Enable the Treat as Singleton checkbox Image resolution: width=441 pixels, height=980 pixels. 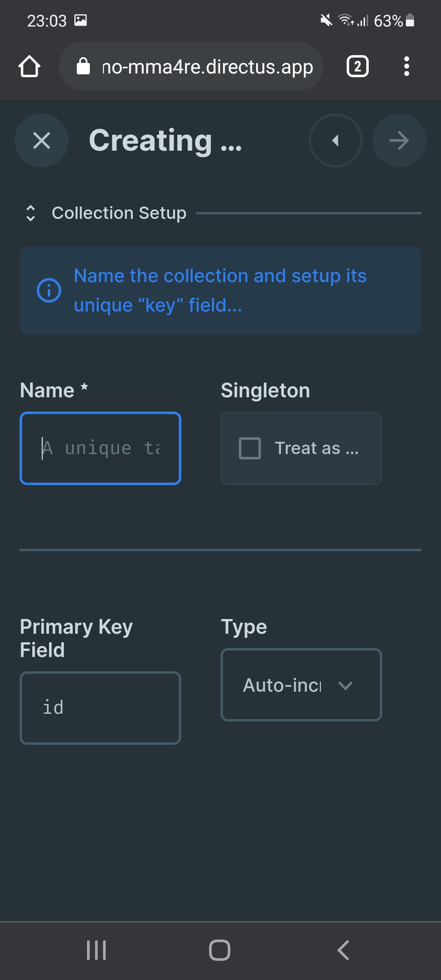249,448
